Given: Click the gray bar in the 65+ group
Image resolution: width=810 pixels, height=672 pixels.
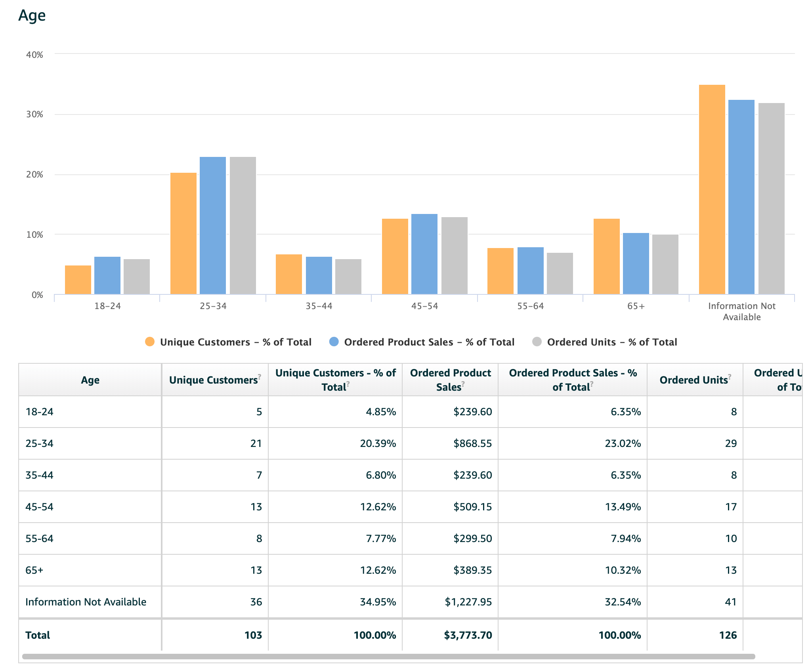Looking at the screenshot, I should 665,264.
